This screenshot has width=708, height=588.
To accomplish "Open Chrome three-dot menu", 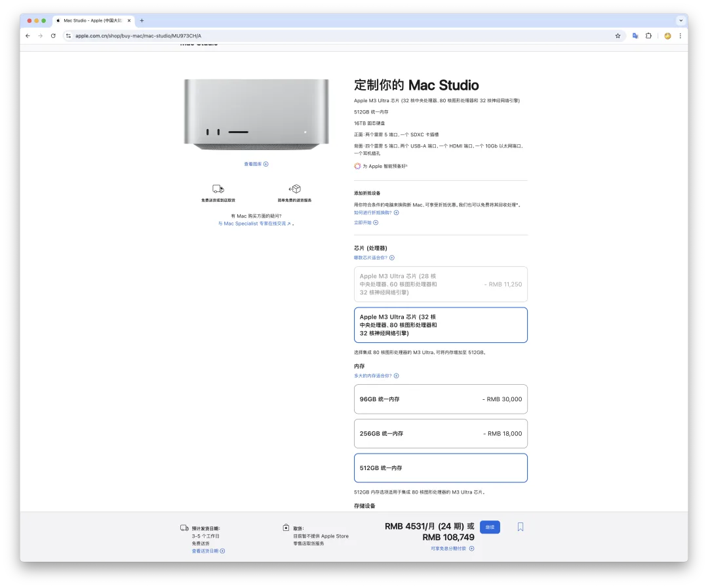I will (x=680, y=35).
